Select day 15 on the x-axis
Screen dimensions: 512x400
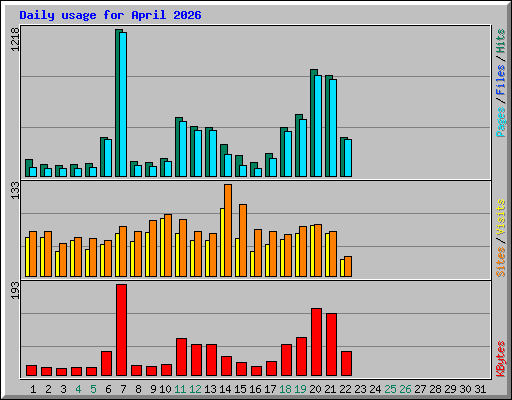(x=240, y=389)
